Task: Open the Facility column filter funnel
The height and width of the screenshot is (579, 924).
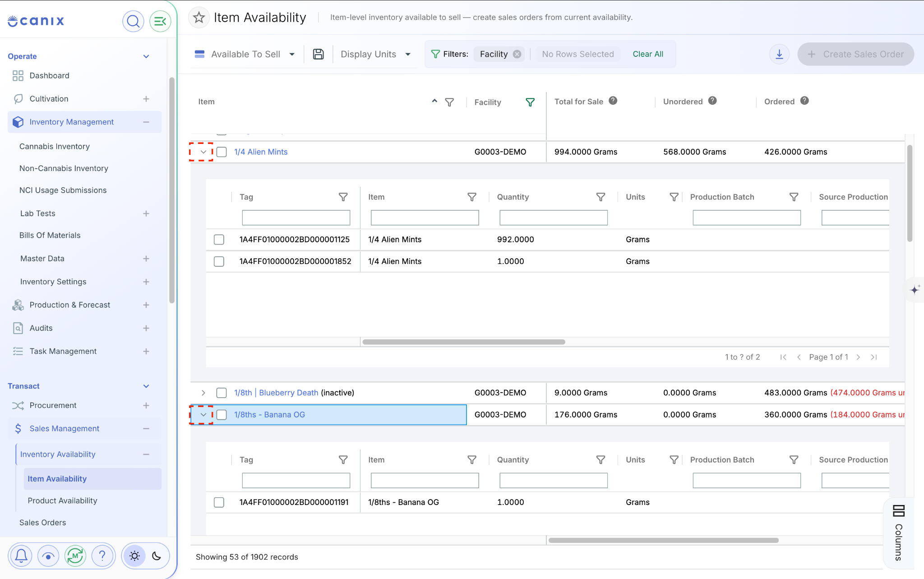Action: 530,102
